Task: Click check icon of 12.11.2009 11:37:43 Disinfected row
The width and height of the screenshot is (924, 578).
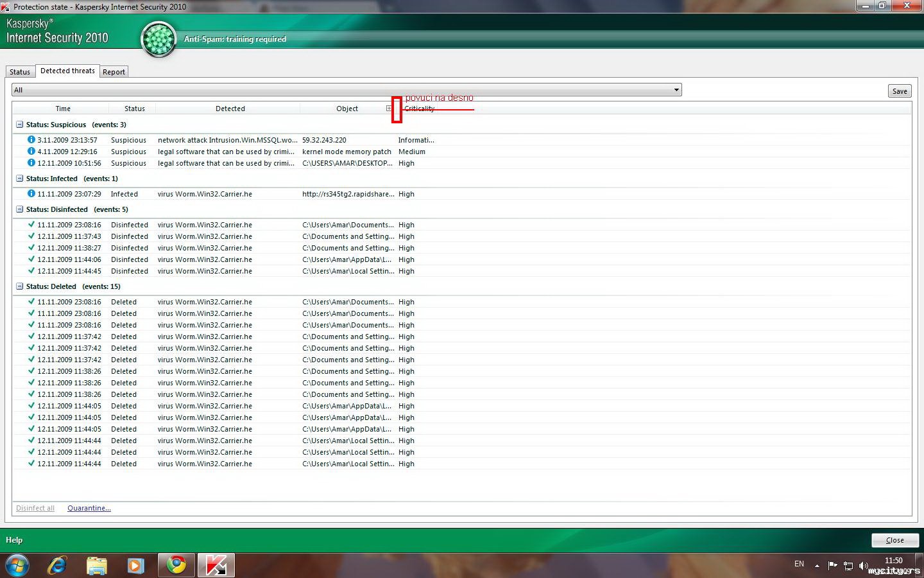Action: (31, 236)
